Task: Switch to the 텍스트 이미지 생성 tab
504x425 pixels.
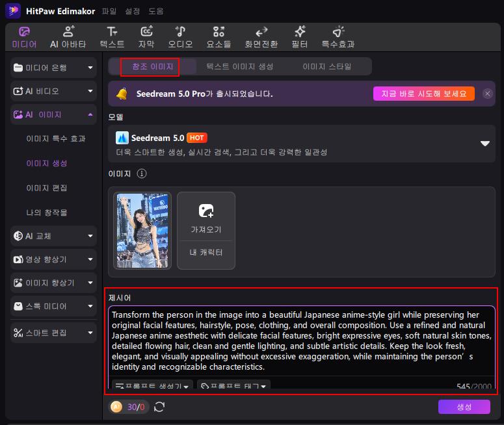Action: tap(240, 66)
